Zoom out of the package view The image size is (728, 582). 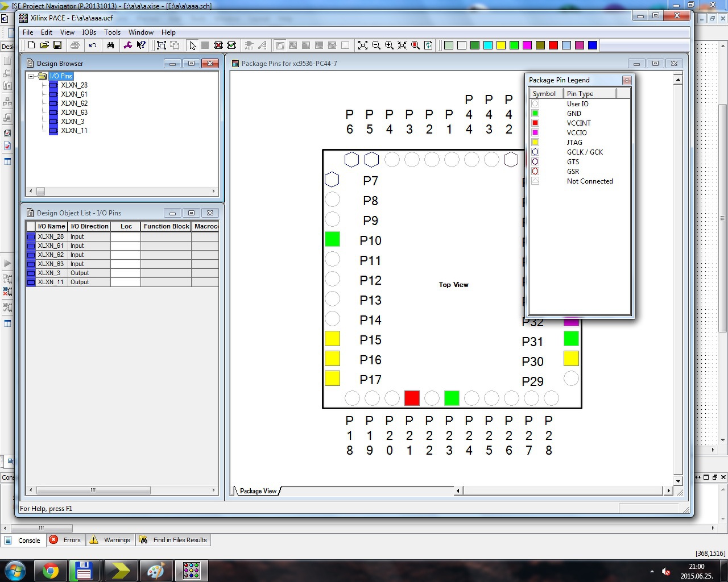376,45
